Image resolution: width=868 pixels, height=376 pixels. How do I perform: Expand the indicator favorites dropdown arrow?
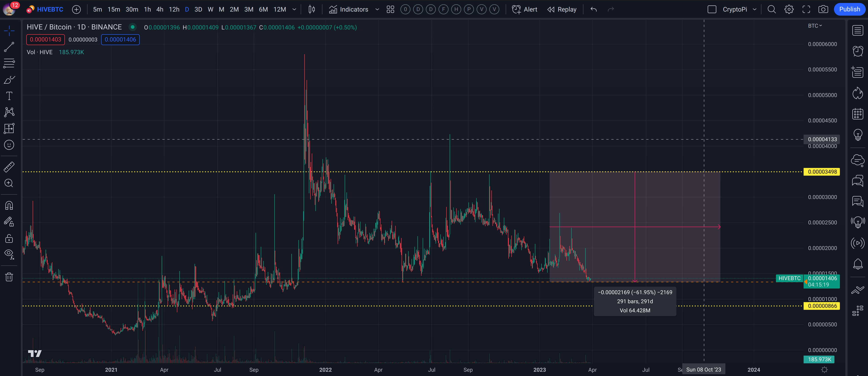point(377,10)
